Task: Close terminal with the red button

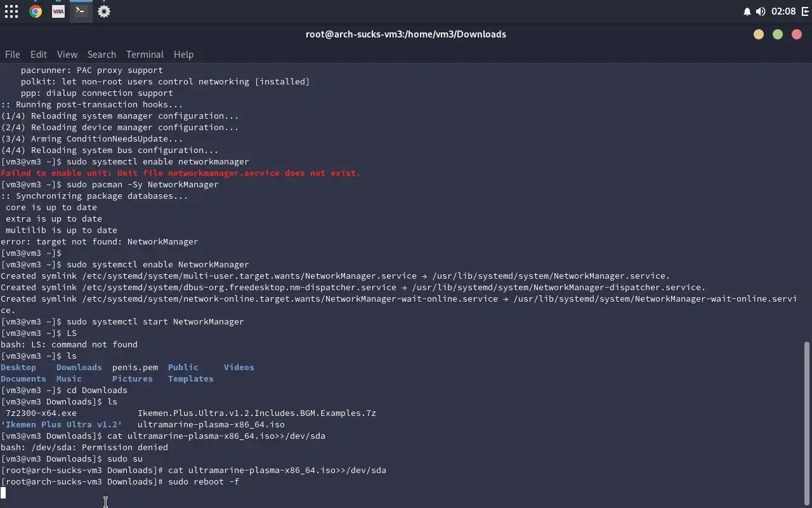Action: click(797, 34)
